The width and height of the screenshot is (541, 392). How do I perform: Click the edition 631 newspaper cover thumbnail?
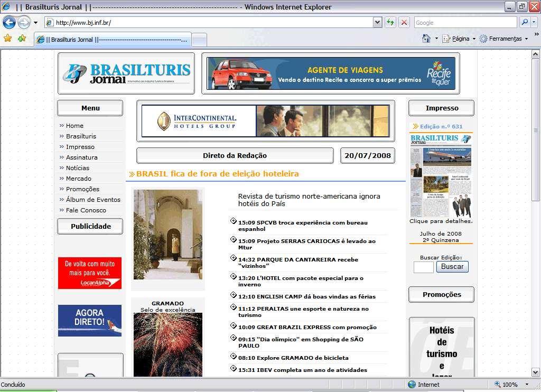click(x=441, y=175)
